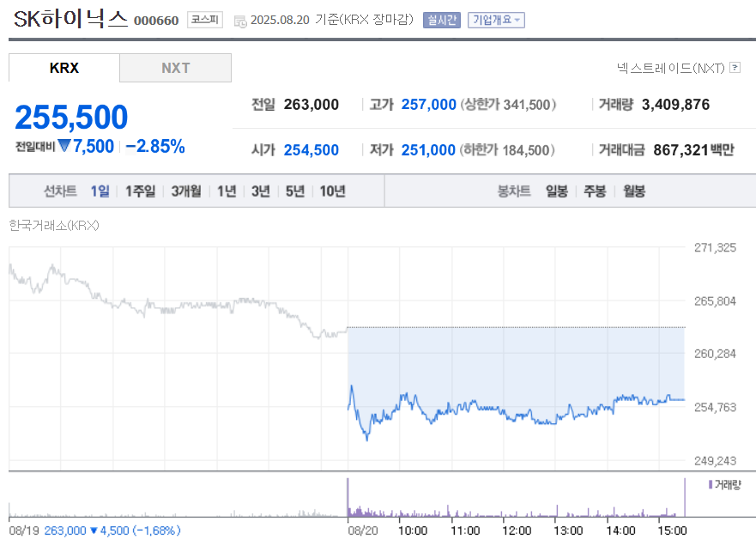Select the 3개월 line chart period
The width and height of the screenshot is (756, 552).
186,191
